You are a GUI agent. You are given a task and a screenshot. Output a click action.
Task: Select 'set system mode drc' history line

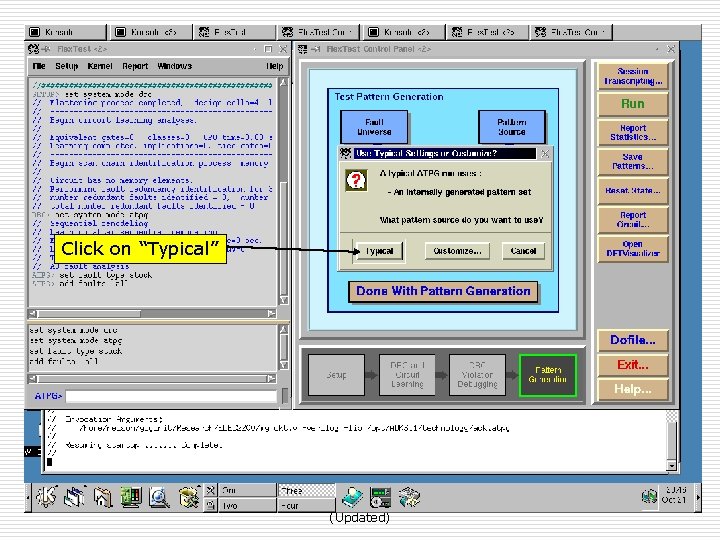tap(73, 330)
